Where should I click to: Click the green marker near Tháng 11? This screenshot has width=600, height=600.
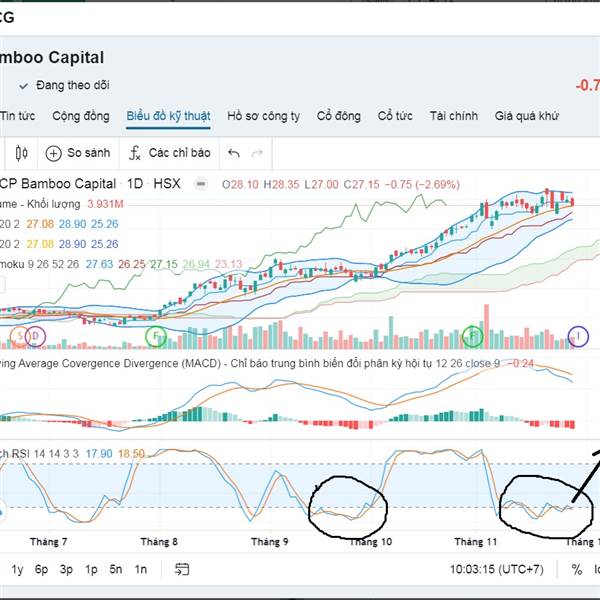(x=473, y=336)
